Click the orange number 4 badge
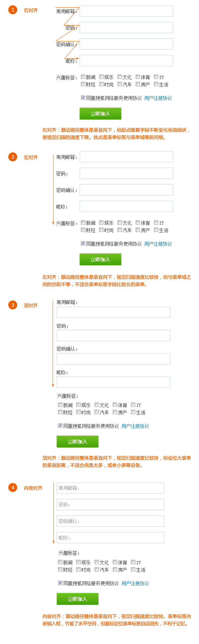This screenshot has height=644, width=199. 13,488
